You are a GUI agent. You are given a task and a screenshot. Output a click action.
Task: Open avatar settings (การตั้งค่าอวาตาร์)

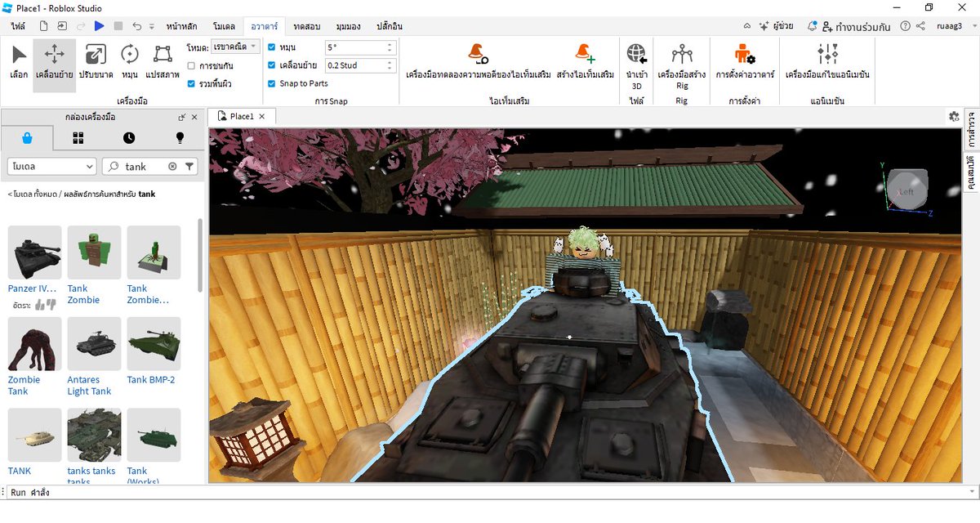tap(745, 61)
